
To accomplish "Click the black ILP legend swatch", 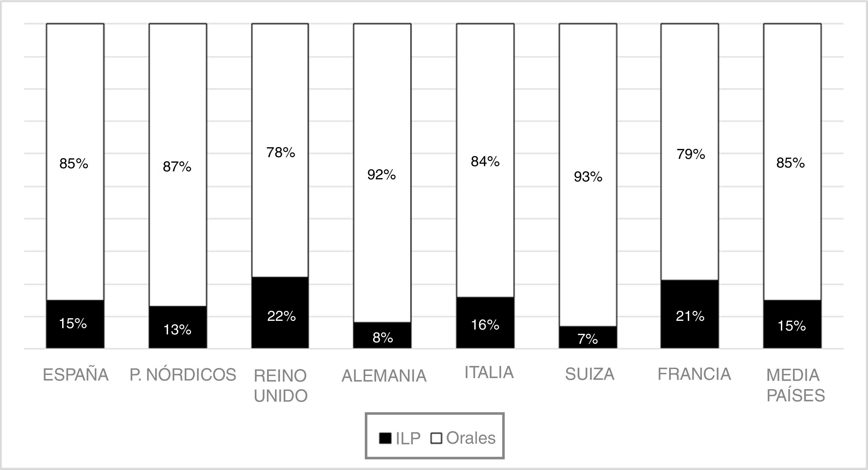I will (x=385, y=438).
